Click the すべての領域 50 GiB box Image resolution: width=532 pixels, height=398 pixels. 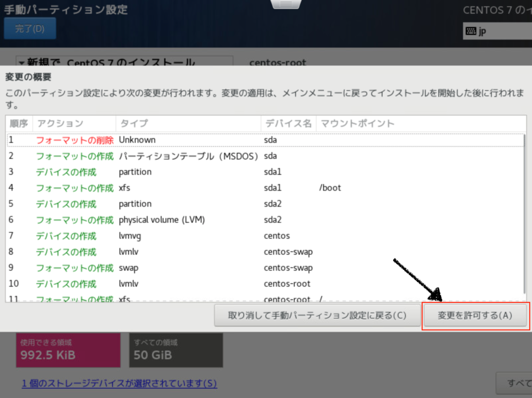[x=176, y=350]
